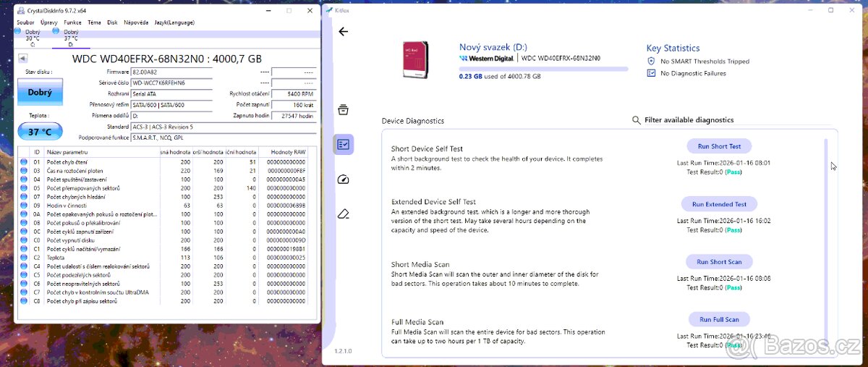Open the Soubor menu
The width and height of the screenshot is (868, 367).
25,22
